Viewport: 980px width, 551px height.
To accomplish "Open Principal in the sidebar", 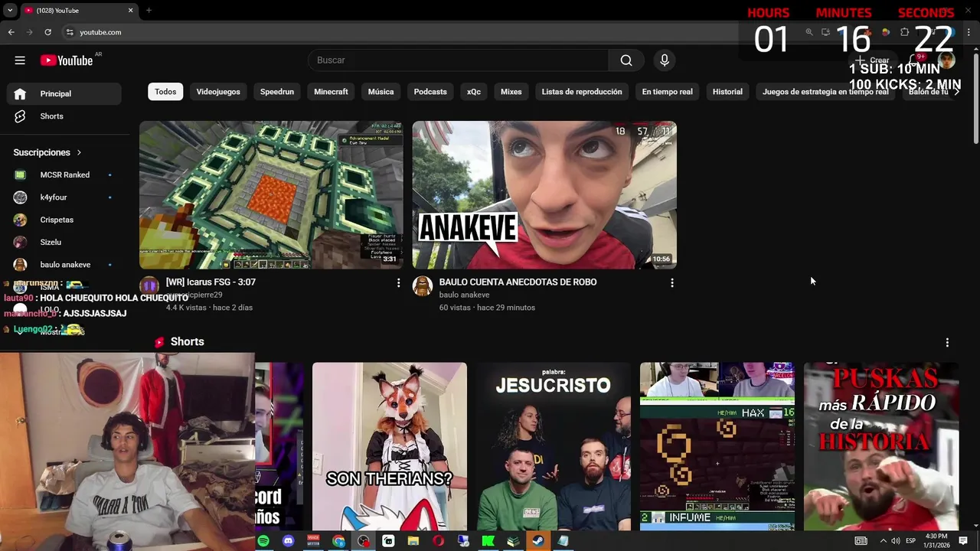I will click(x=64, y=93).
